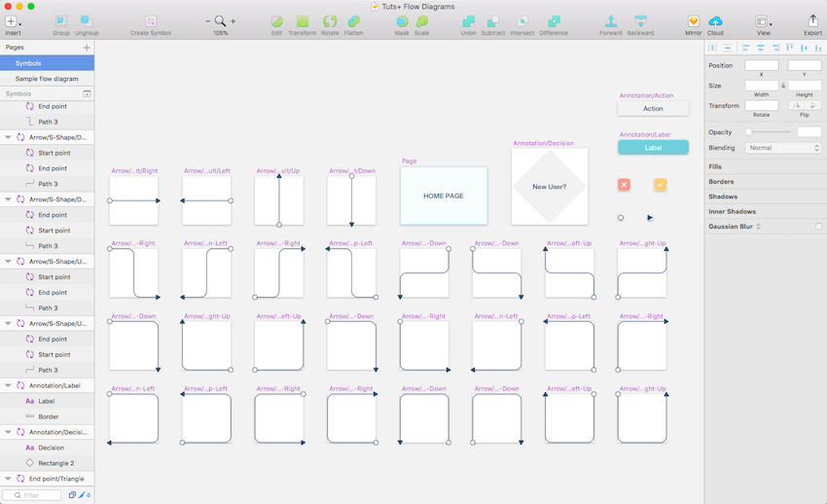
Task: Collapse the Annotation/Label symbol group
Action: (8, 386)
